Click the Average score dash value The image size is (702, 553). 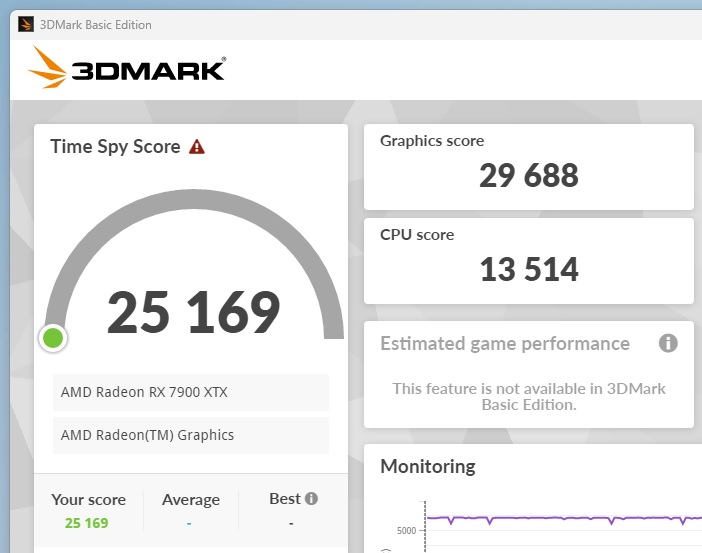coord(189,523)
